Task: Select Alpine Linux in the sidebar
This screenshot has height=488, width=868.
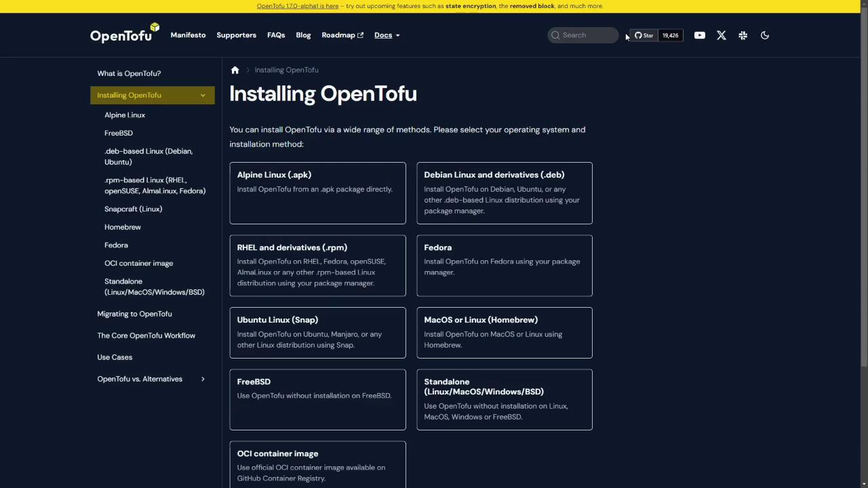Action: click(x=125, y=115)
